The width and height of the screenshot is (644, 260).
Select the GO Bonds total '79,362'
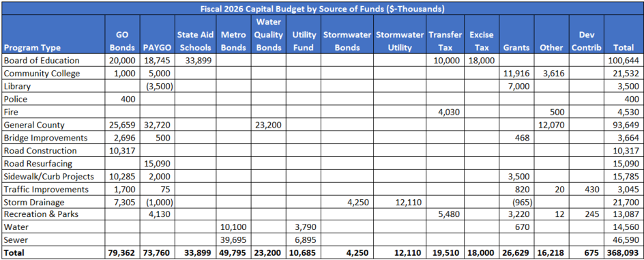[122, 253]
